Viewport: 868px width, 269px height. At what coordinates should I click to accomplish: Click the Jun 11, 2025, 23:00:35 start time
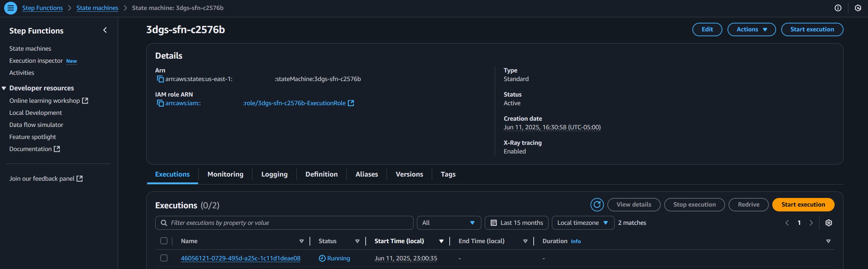click(x=406, y=258)
